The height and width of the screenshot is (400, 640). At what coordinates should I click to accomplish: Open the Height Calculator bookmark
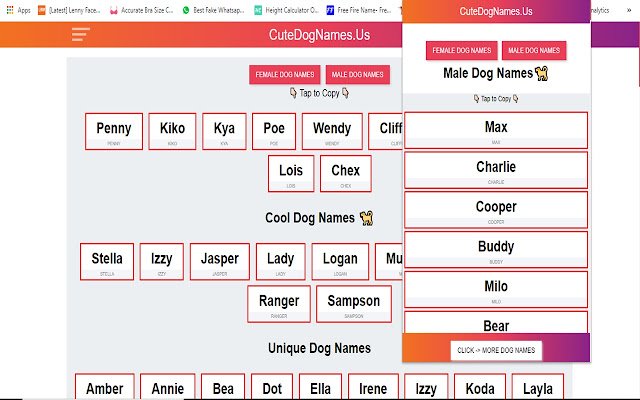tap(286, 10)
